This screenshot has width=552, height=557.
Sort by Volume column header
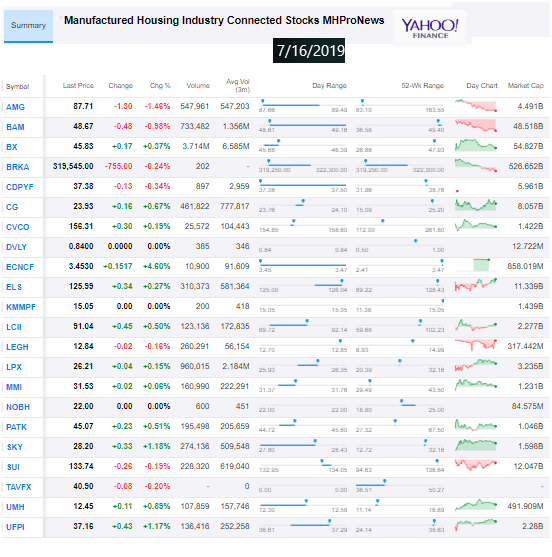[x=198, y=86]
